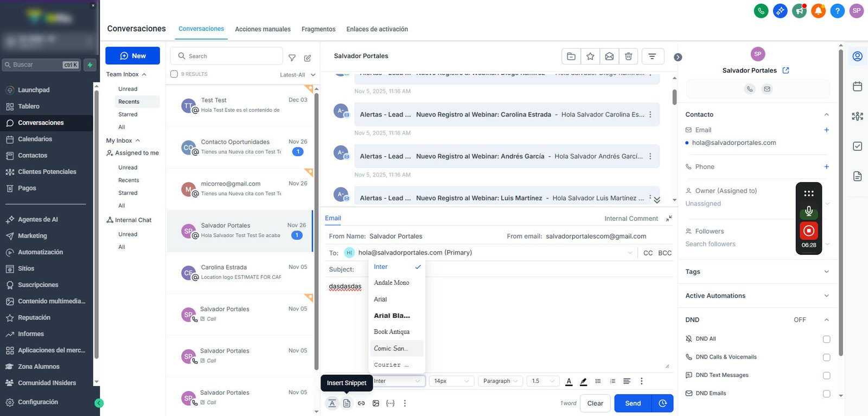Viewport: 868px width, 416px height.
Task: Click the insert link icon
Action: point(361,404)
